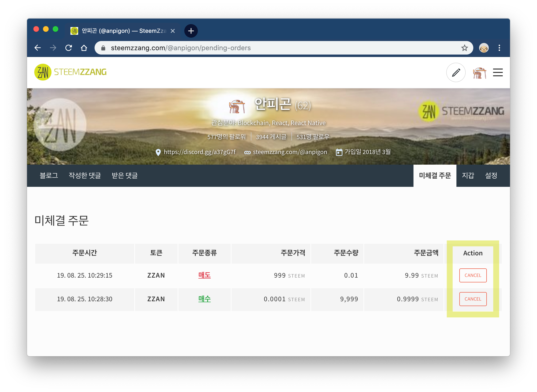537x392 pixels.
Task: Click the discord.gg/a37gG7f link
Action: point(199,152)
